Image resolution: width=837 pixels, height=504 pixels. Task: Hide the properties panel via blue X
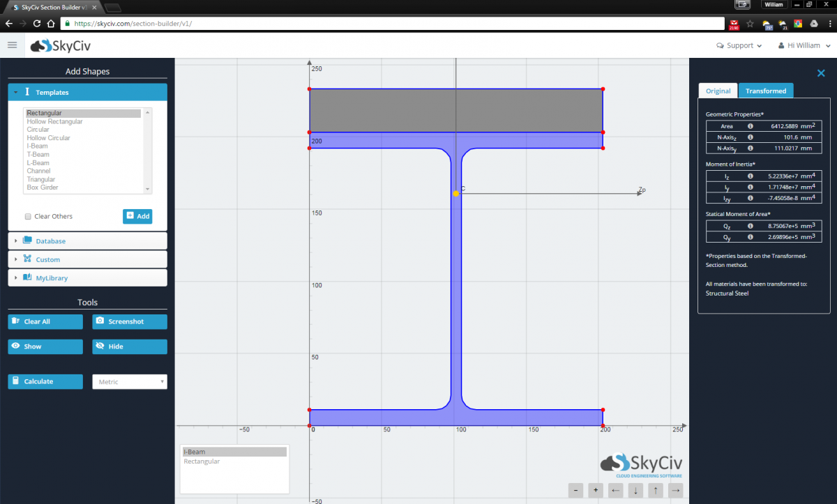(x=821, y=72)
